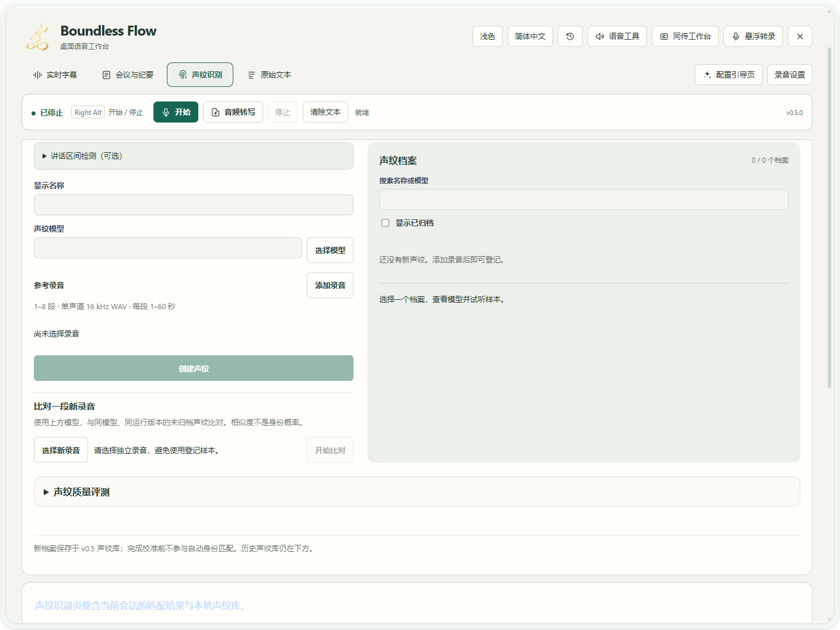Image resolution: width=840 pixels, height=630 pixels.
Task: Close the window with the X button
Action: click(800, 36)
